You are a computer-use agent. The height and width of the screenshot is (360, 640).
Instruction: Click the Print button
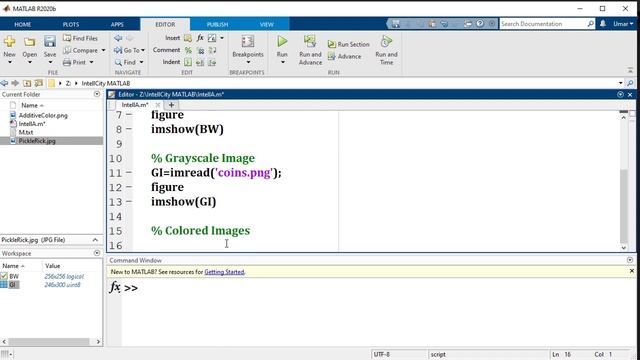75,62
